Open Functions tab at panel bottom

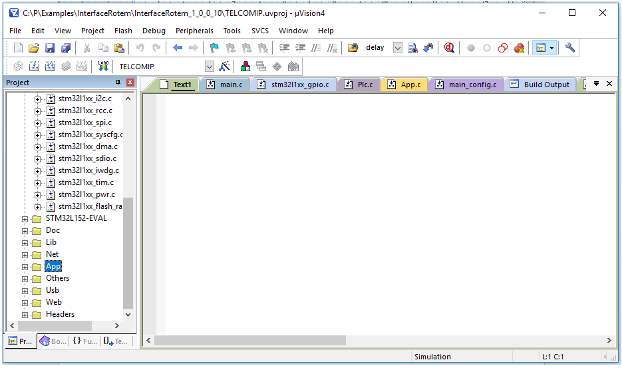pyautogui.click(x=85, y=341)
